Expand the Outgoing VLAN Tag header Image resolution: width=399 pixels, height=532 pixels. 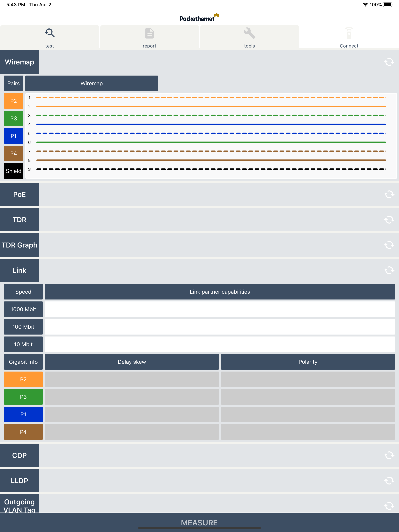click(19, 504)
